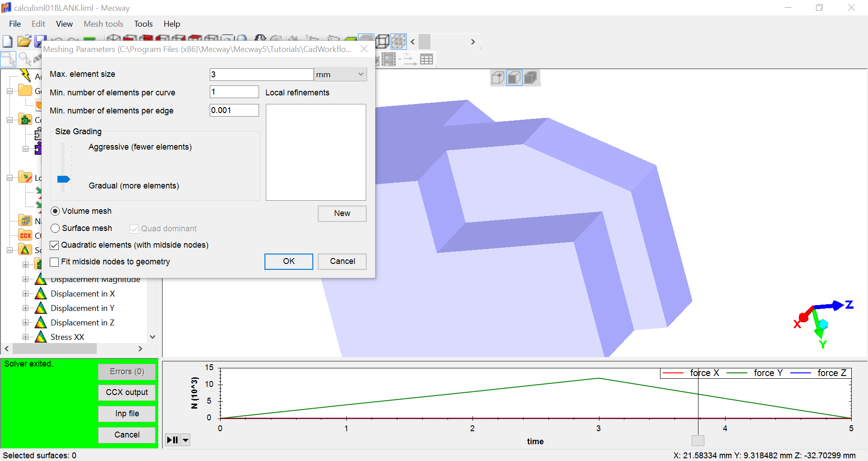This screenshot has width=868, height=461.
Task: Click the Displacement in X contour icon
Action: (x=41, y=294)
